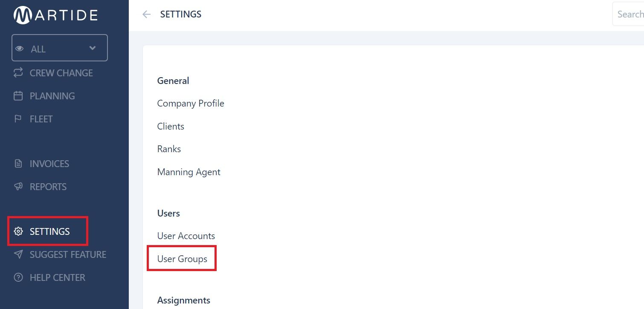Click the Martide logo
Viewport: 644px width, 309px height.
click(56, 15)
